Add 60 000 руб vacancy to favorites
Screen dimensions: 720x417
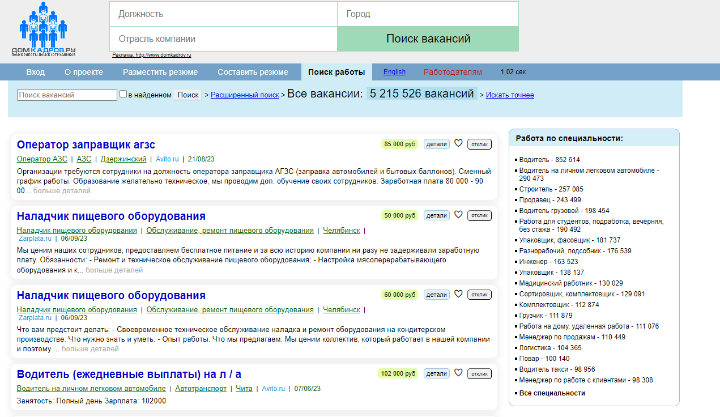pos(458,295)
